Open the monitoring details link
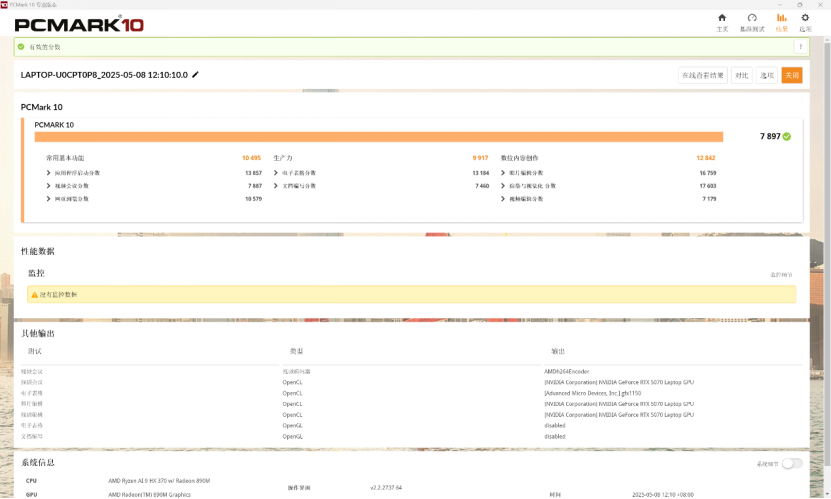Screen dimensions: 831x499 pos(781,275)
